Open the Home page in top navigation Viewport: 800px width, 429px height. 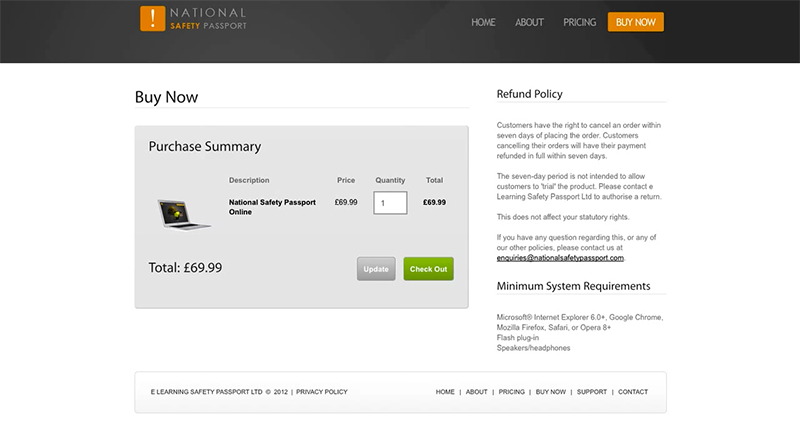coord(483,22)
